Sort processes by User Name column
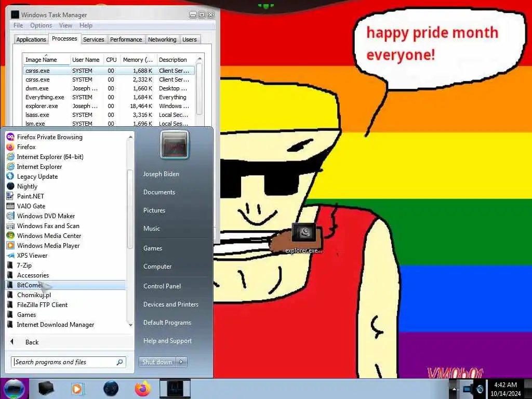This screenshot has width=532, height=399. [x=86, y=60]
